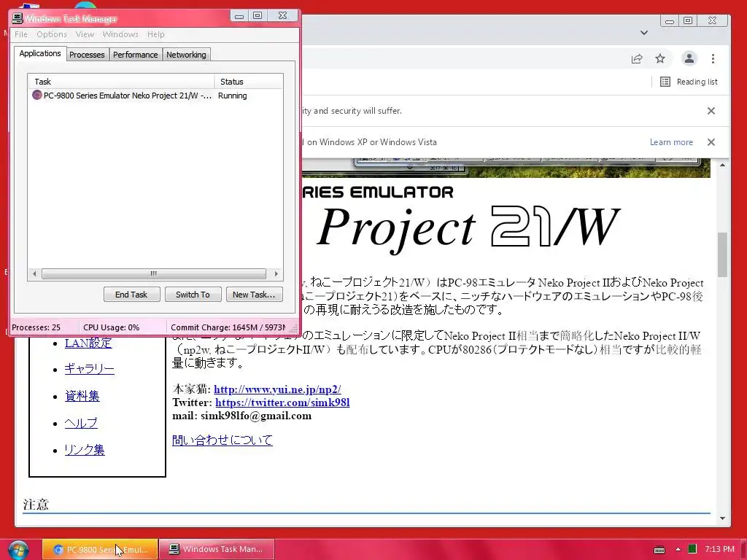Click the CPU Usage: 0% status entry
The width and height of the screenshot is (747, 560).
tap(112, 327)
